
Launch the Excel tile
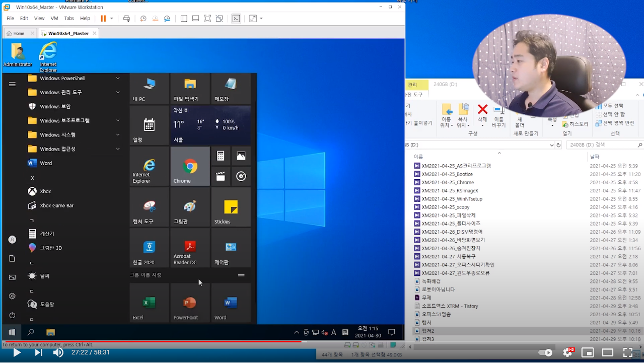(x=149, y=303)
